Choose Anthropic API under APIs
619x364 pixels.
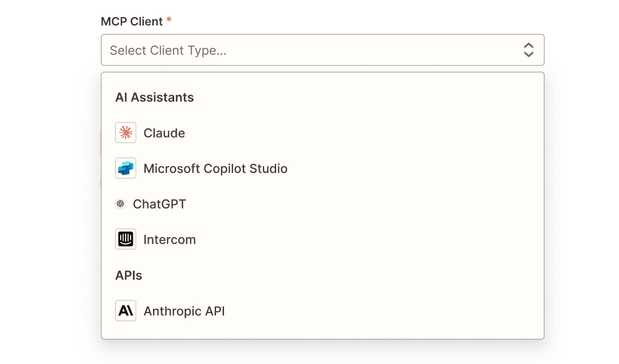coord(184,311)
